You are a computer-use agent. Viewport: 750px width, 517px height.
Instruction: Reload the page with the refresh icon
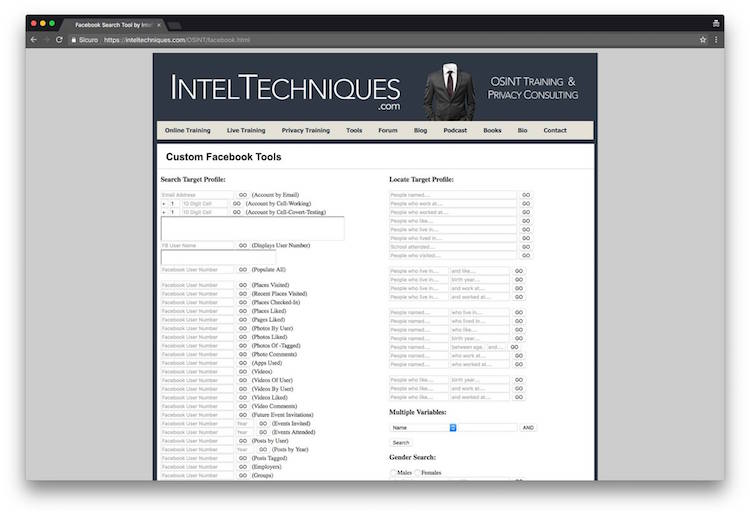tap(59, 40)
